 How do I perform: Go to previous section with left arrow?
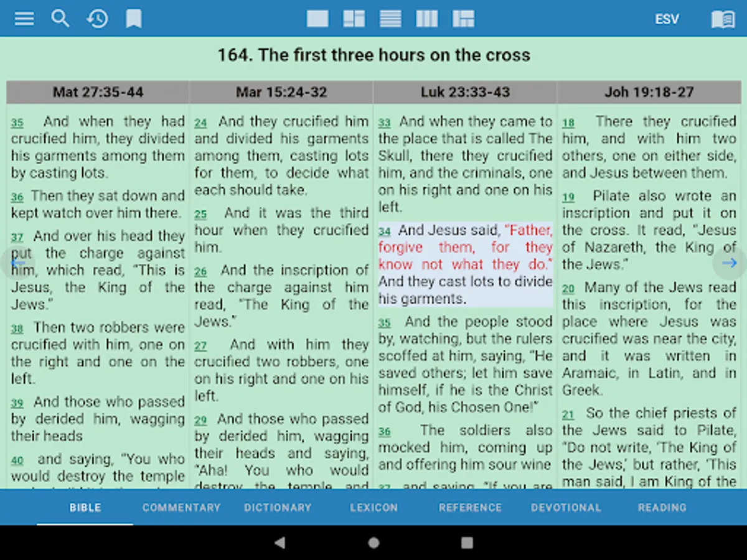(17, 263)
